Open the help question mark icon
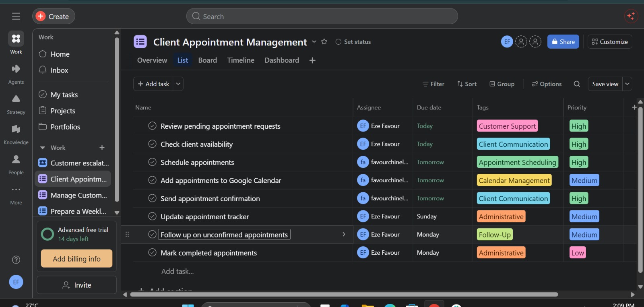This screenshot has height=307, width=644. point(16,260)
